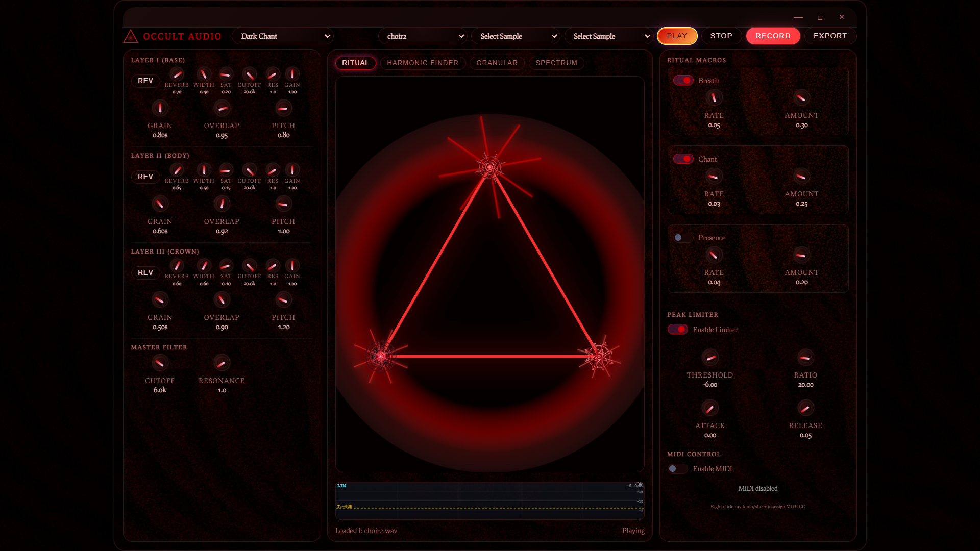Image resolution: width=980 pixels, height=551 pixels.
Task: Adjust the Layer I Reverb knob
Action: click(177, 74)
